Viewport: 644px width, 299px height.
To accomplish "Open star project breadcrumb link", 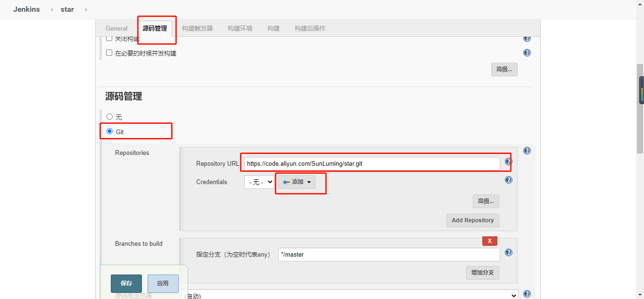I will click(x=67, y=9).
